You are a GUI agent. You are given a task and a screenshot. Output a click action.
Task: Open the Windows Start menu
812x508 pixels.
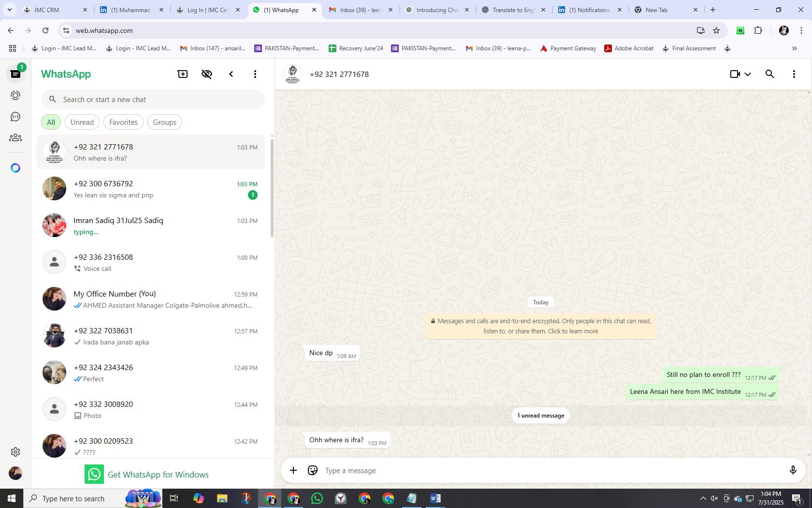tap(12, 498)
